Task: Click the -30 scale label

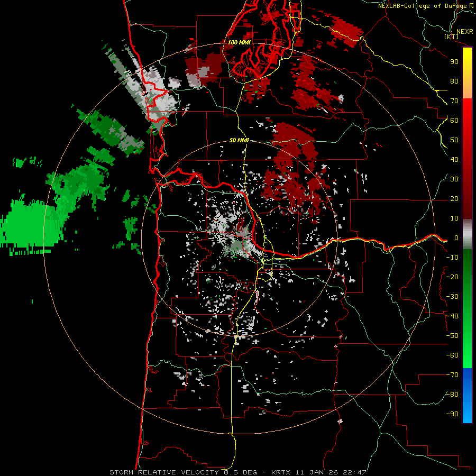Action: tap(452, 297)
